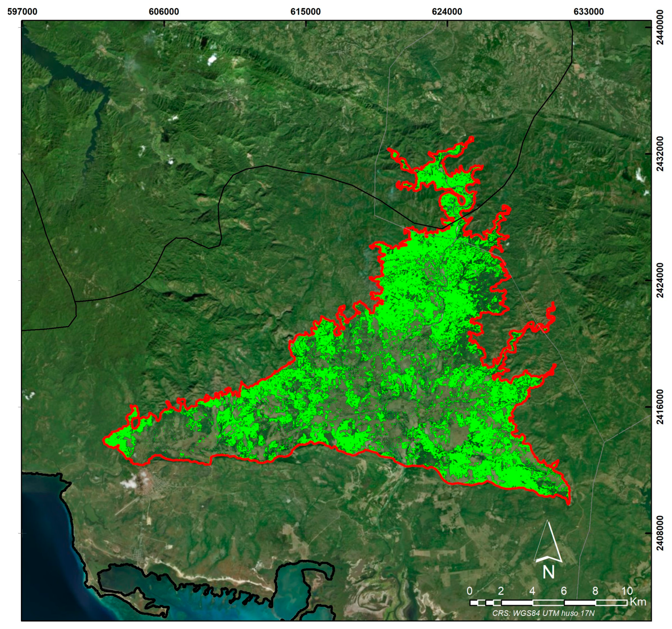Click the 624000 easting label

447,12
